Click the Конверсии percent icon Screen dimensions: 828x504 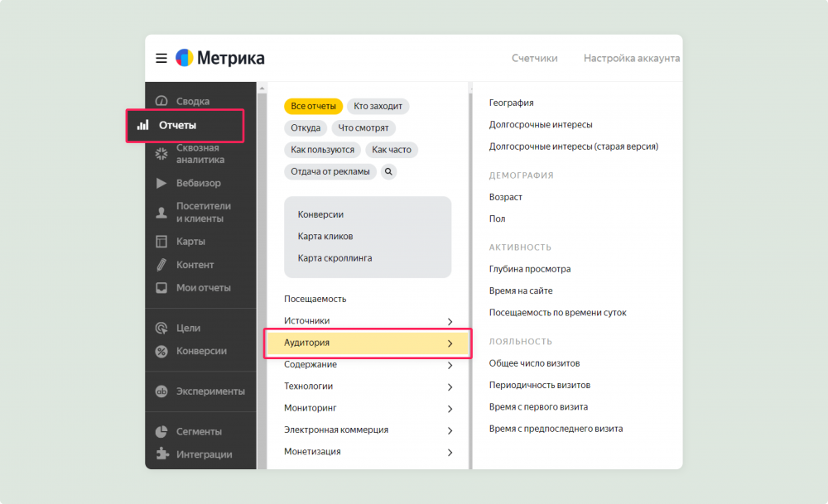click(161, 351)
